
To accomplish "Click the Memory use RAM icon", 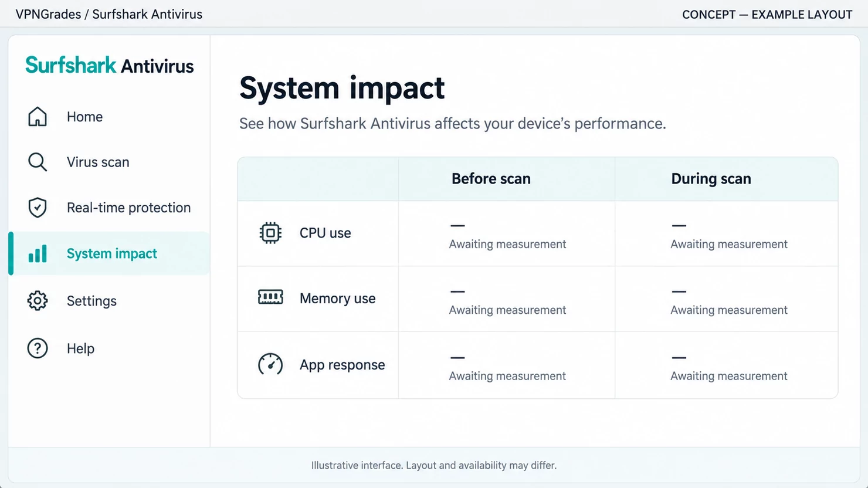I will (x=270, y=297).
